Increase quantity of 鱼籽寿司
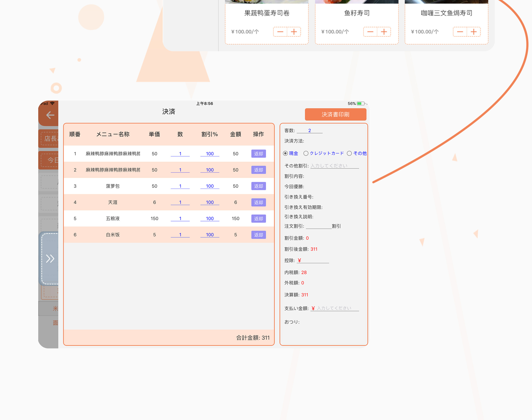Screen dimensions: 532x420 coord(384,32)
